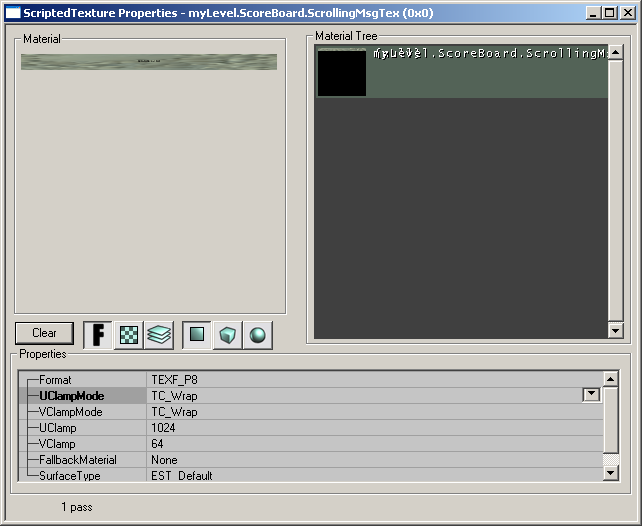This screenshot has width=642, height=526.
Task: Click the '1 pass' status text
Action: tap(77, 507)
